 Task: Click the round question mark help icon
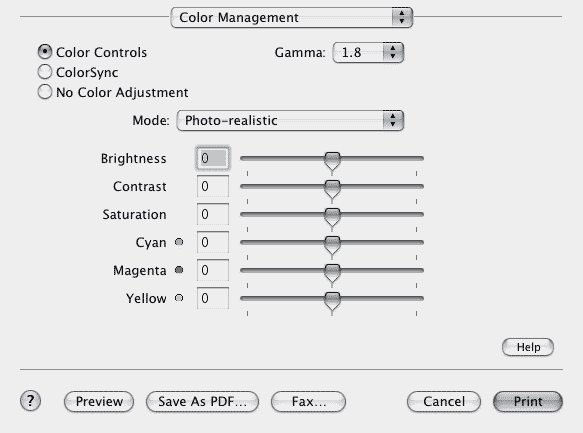click(x=30, y=401)
